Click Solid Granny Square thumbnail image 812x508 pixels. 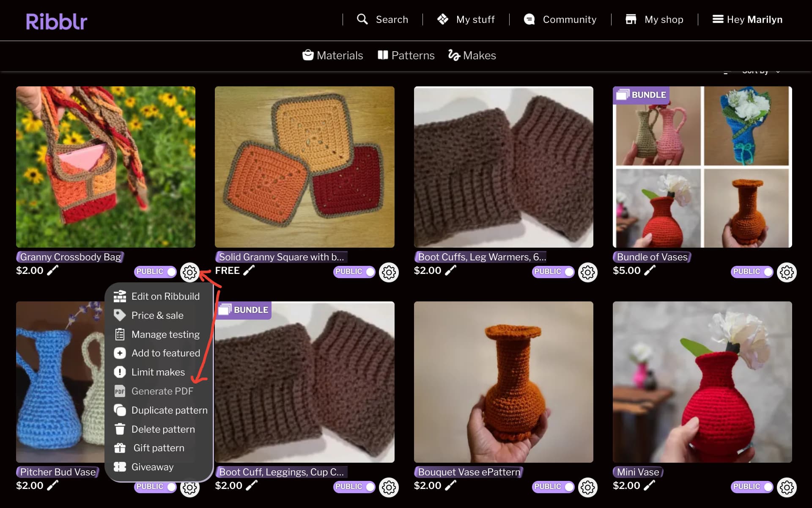point(304,167)
